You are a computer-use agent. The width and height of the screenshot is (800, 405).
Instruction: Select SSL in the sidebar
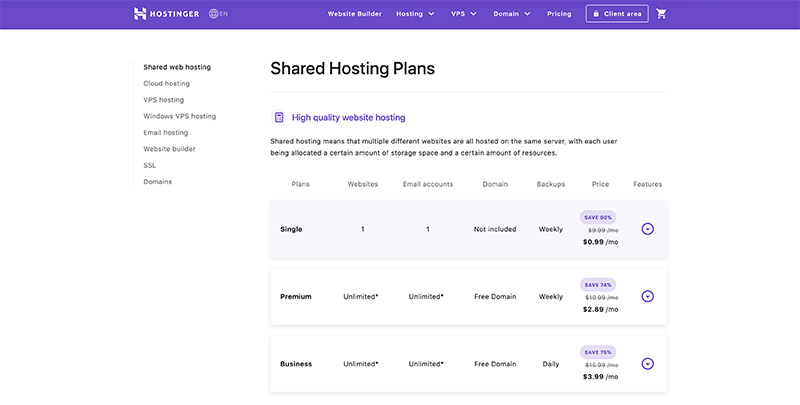149,165
